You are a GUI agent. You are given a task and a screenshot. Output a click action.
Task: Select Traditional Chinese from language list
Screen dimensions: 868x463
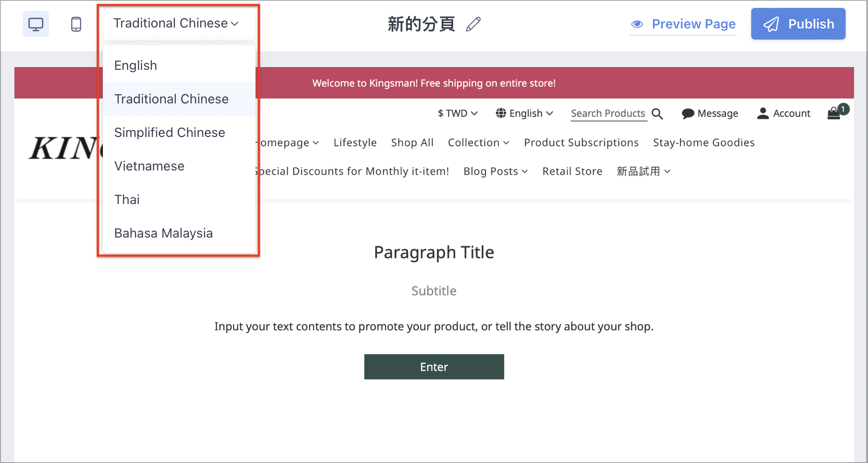coord(179,99)
